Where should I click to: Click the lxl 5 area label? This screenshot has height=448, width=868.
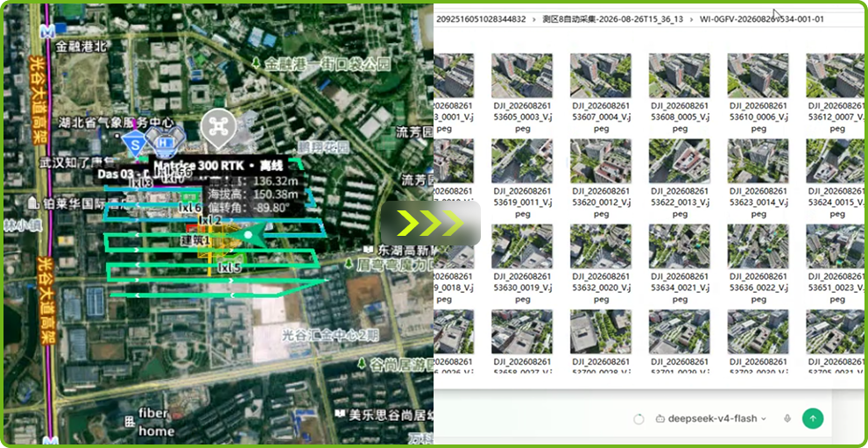coord(229,268)
